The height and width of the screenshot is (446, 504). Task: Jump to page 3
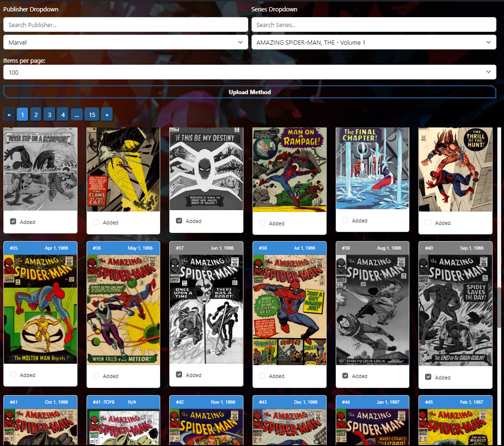pos(49,115)
